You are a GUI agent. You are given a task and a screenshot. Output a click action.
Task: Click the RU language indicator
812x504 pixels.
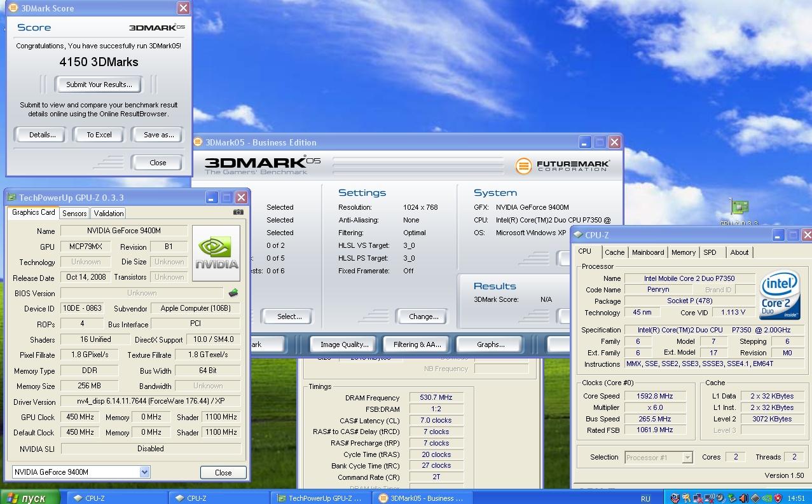pyautogui.click(x=646, y=499)
